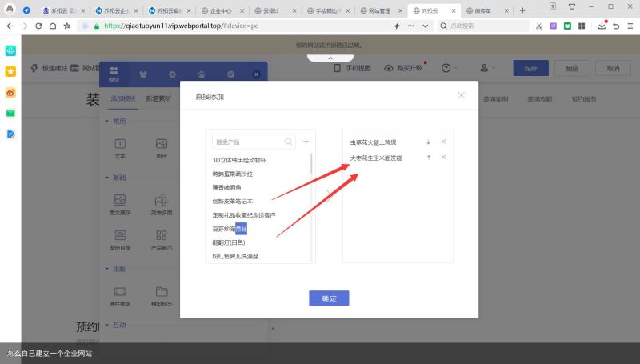Click the plus icon beside product search
Viewport: 640px width, 364px height.
[306, 141]
